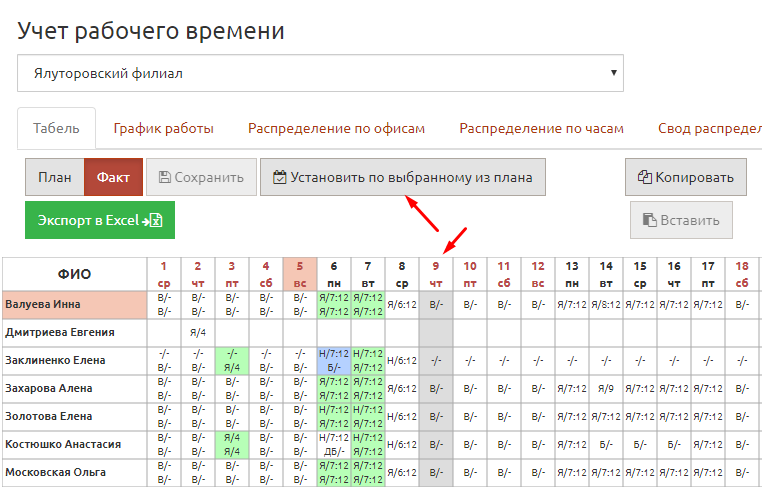Select the Московская Ольга row name
The image size is (762, 495).
click(x=74, y=473)
